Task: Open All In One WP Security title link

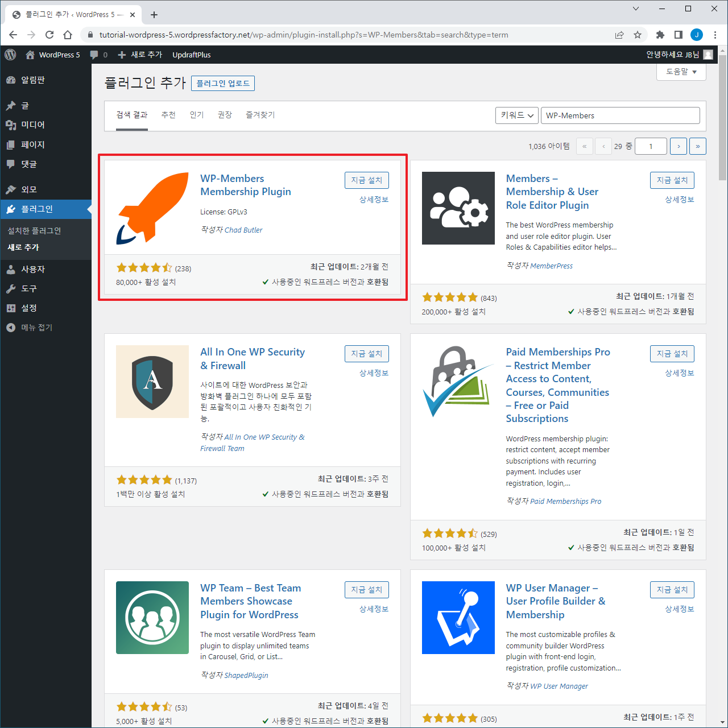Action: click(253, 359)
